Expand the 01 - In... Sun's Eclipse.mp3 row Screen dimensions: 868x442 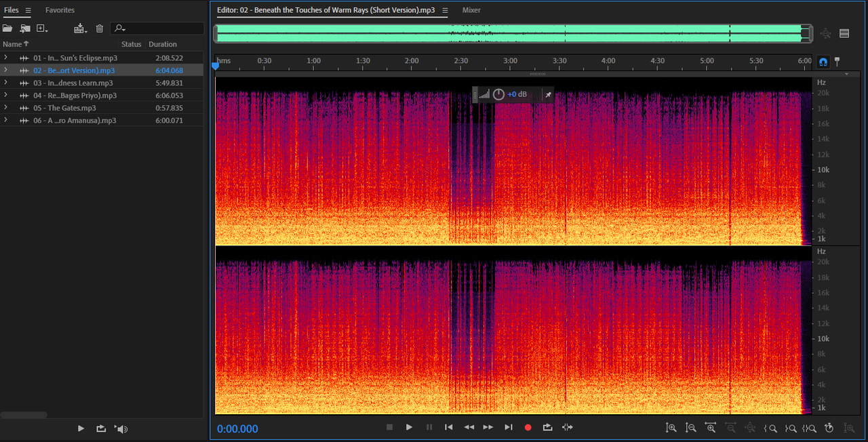(5, 58)
